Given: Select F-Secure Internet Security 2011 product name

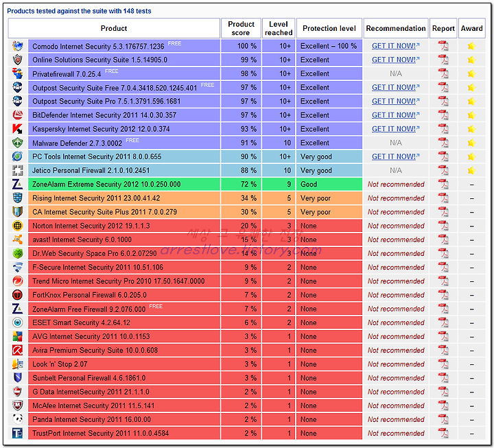Looking at the screenshot, I should [x=97, y=268].
